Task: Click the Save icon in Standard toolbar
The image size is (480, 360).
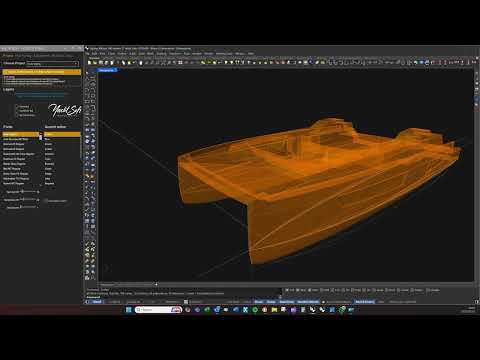Action: [101, 62]
